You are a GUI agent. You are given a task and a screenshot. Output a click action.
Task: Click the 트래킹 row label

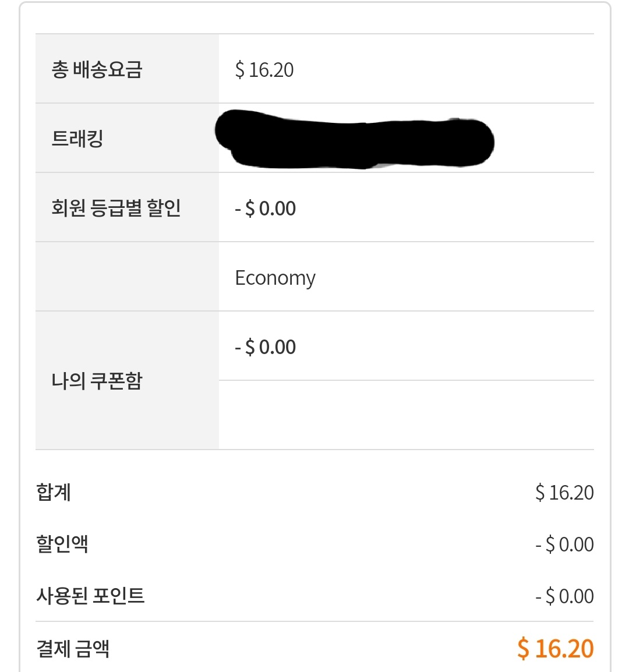[x=77, y=139]
